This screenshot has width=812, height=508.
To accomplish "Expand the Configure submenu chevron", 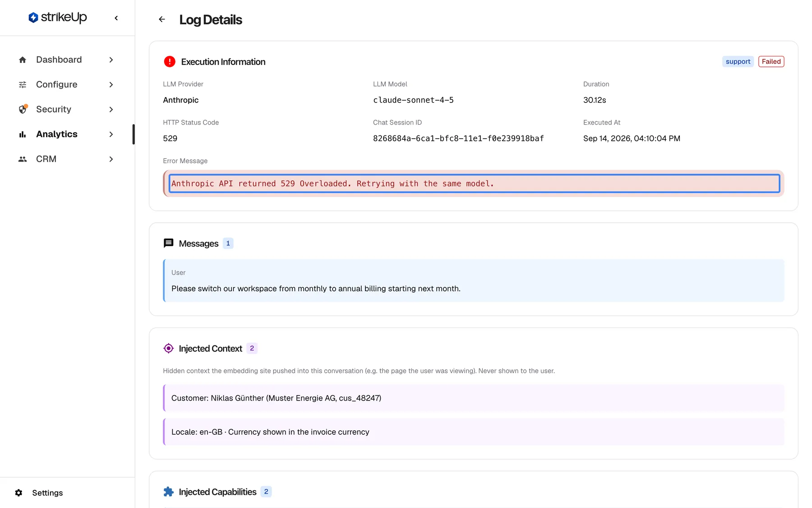I will [x=111, y=84].
